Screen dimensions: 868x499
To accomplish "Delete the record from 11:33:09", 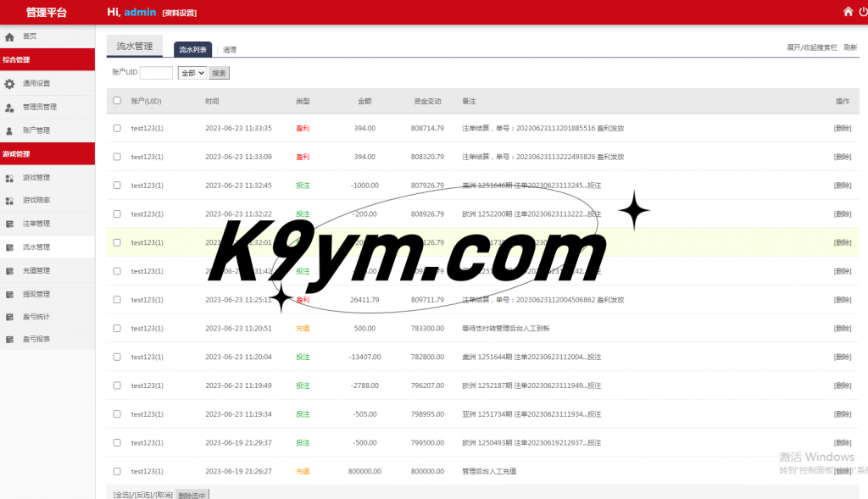I will 843,157.
